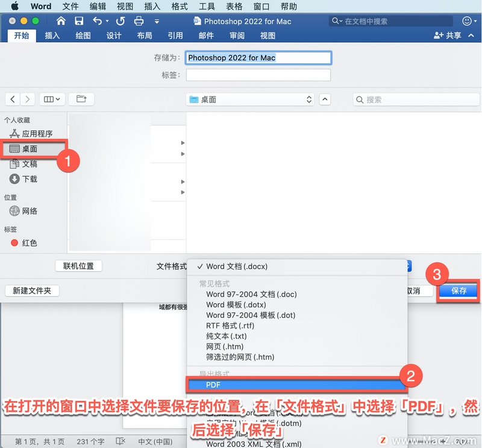Choose PDF export format

[296, 385]
